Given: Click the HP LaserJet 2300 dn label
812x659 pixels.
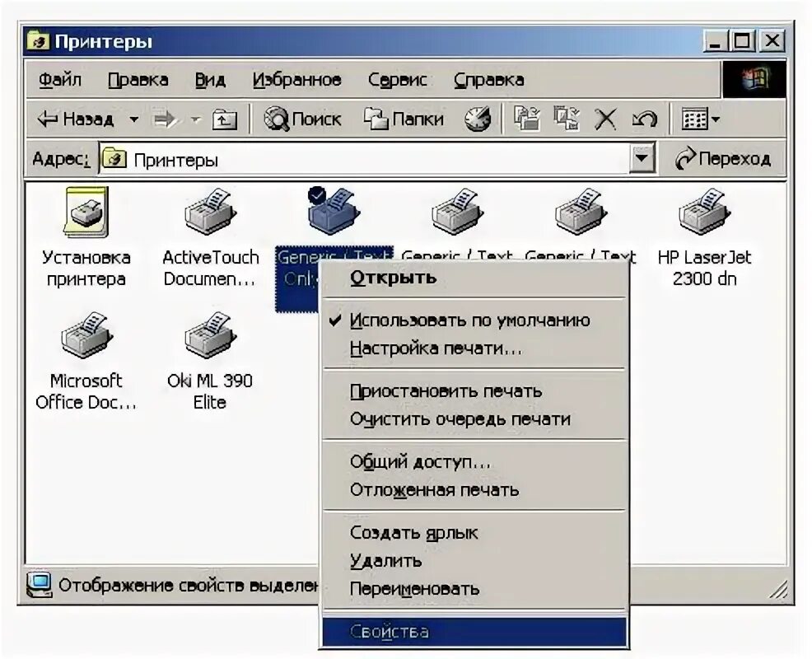Looking at the screenshot, I should coord(704,269).
